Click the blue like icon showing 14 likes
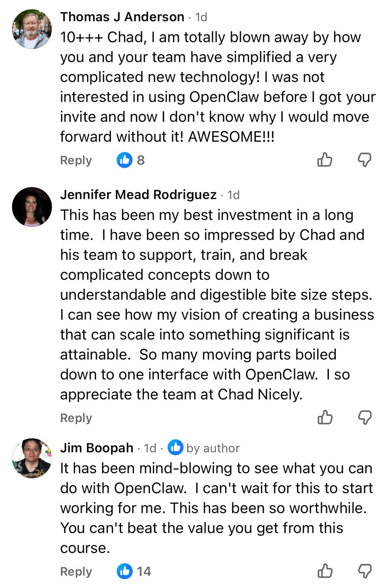Viewport: 389px width, 588px height. point(125,571)
